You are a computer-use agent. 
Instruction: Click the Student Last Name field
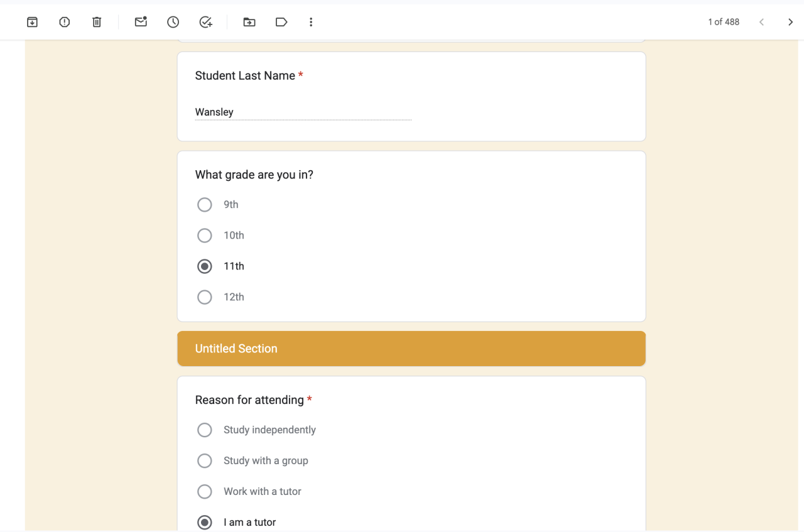point(303,112)
